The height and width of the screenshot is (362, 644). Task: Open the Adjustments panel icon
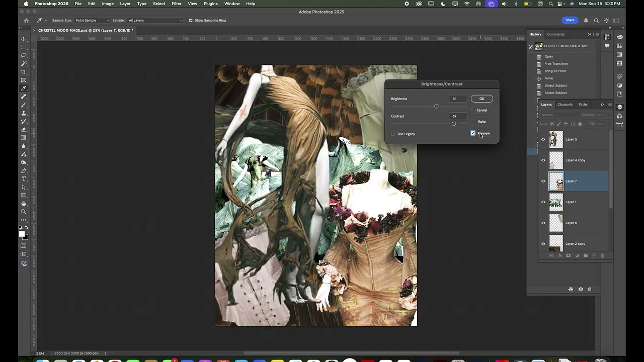point(620,85)
